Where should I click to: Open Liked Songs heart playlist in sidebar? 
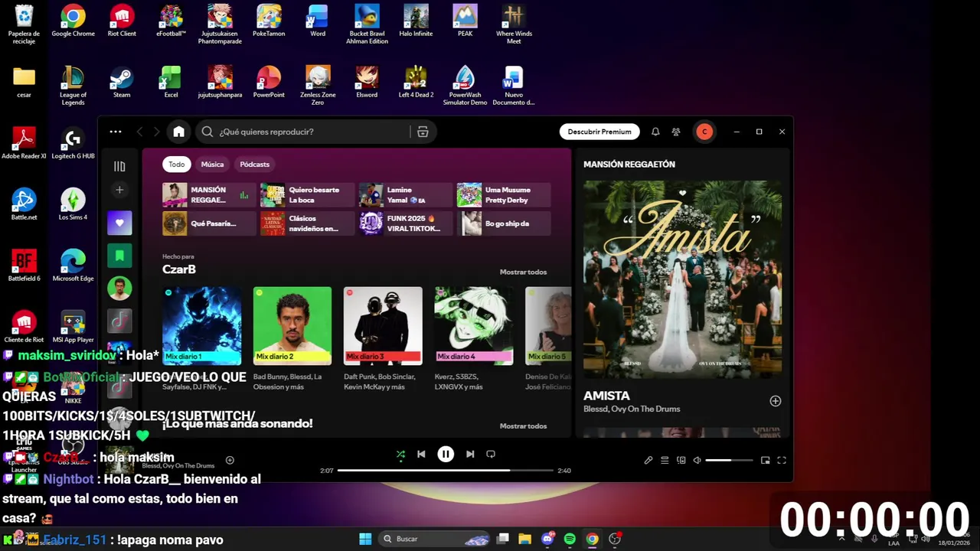[119, 223]
